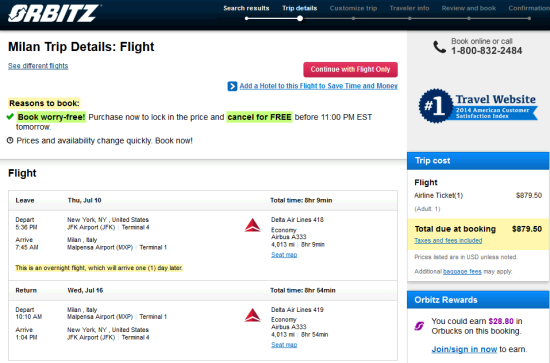550x363 pixels.
Task: Click the Delta logo on flight 418
Action: click(253, 225)
